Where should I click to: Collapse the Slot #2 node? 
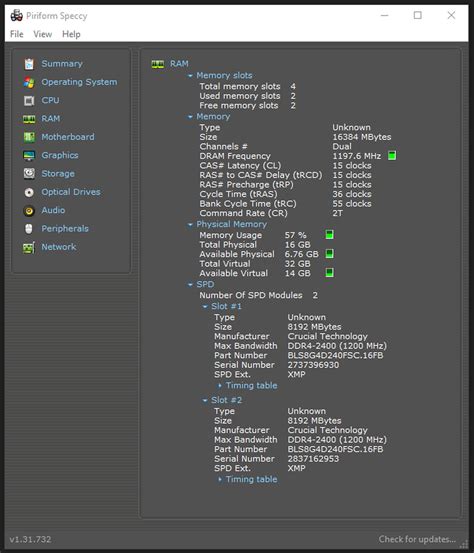tap(205, 400)
